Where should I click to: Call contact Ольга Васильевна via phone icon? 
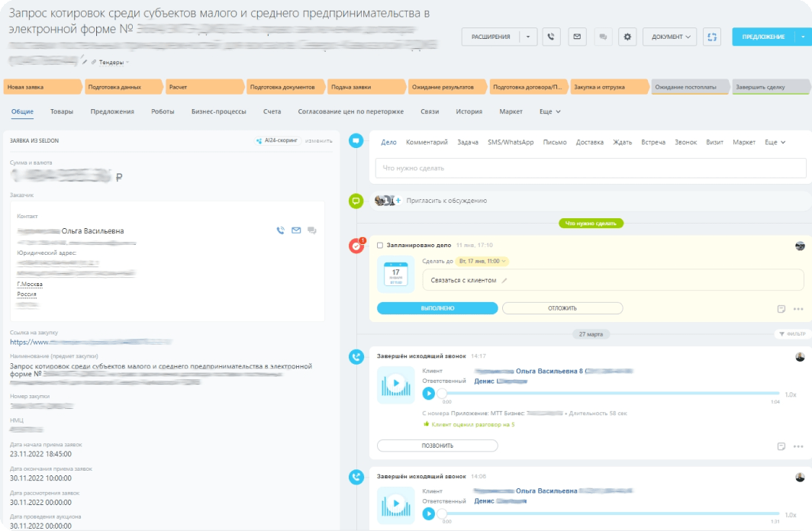(281, 230)
